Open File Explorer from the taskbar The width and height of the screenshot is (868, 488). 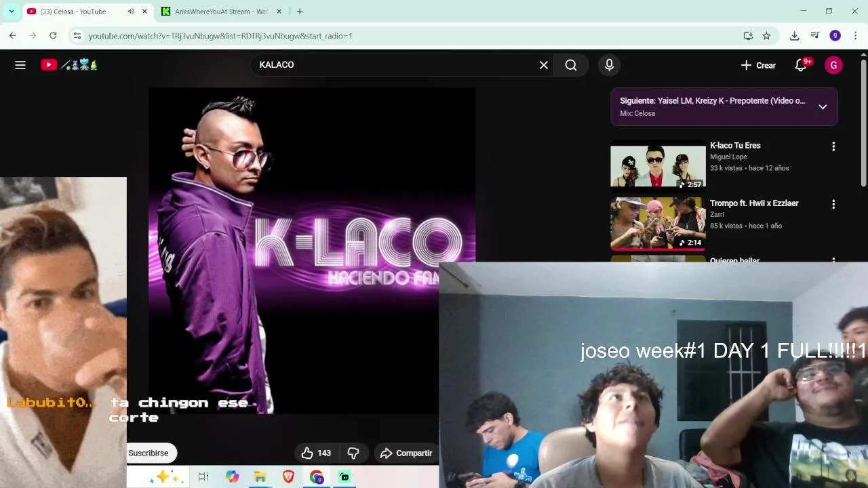coord(260,477)
